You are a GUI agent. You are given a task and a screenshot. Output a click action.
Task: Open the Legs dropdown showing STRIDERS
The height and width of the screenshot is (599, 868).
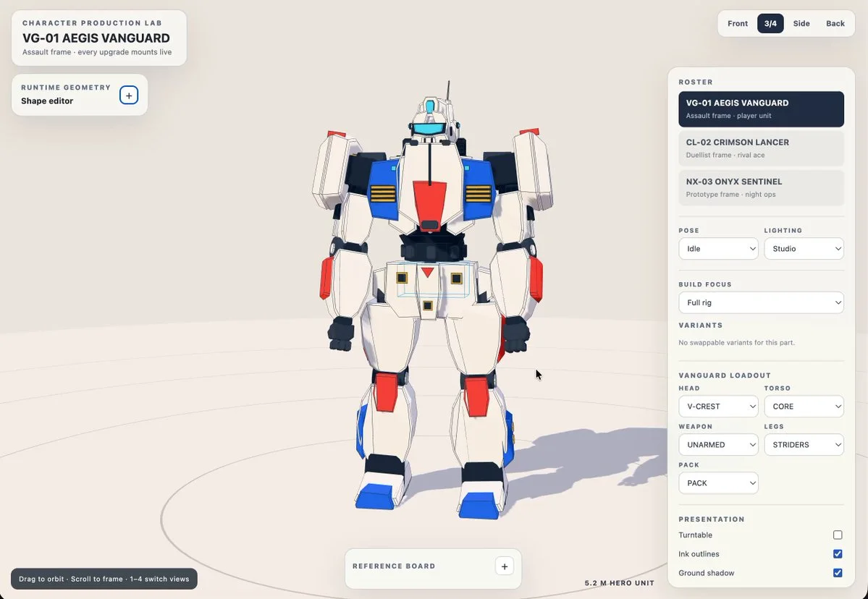[804, 445]
